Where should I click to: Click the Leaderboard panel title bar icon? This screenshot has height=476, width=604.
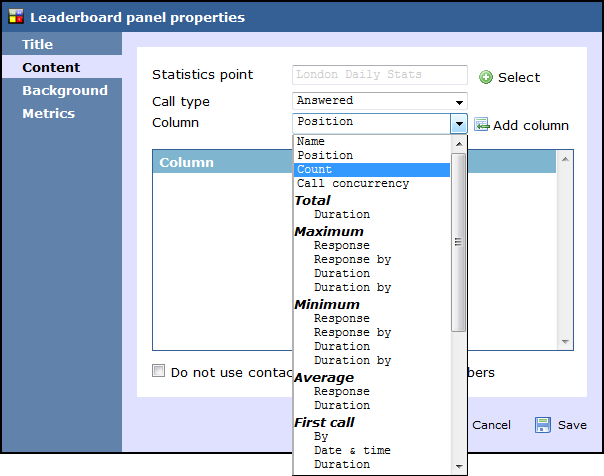coord(15,17)
